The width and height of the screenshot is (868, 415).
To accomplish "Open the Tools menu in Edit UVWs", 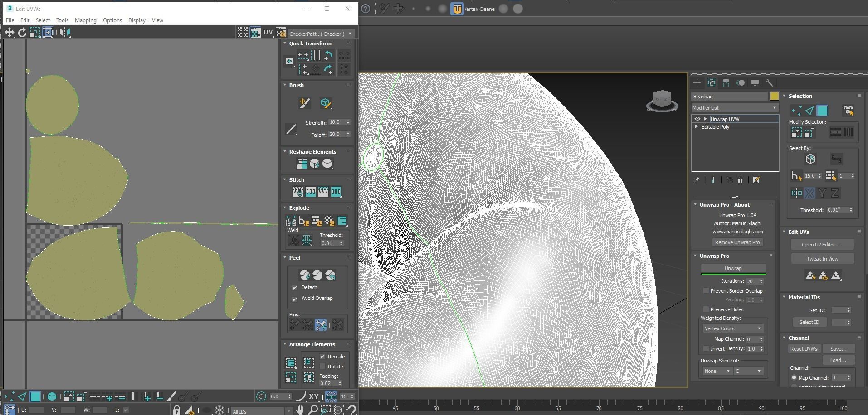I will tap(62, 20).
